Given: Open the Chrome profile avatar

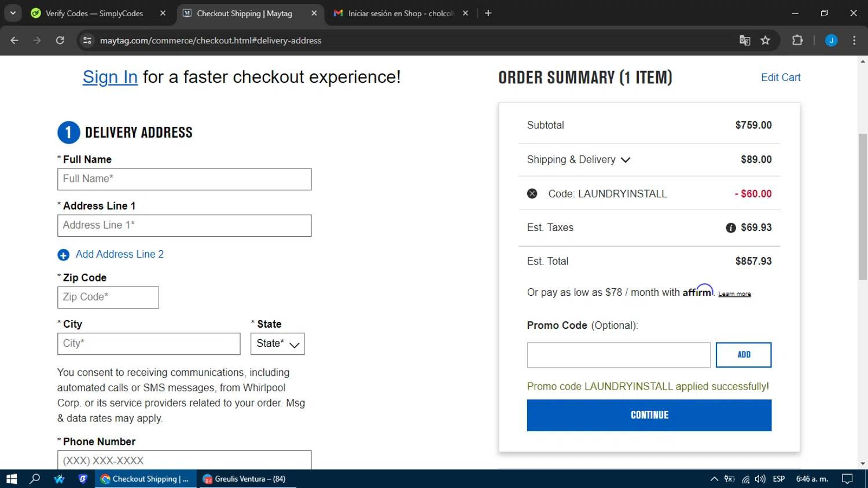Looking at the screenshot, I should pyautogui.click(x=831, y=41).
